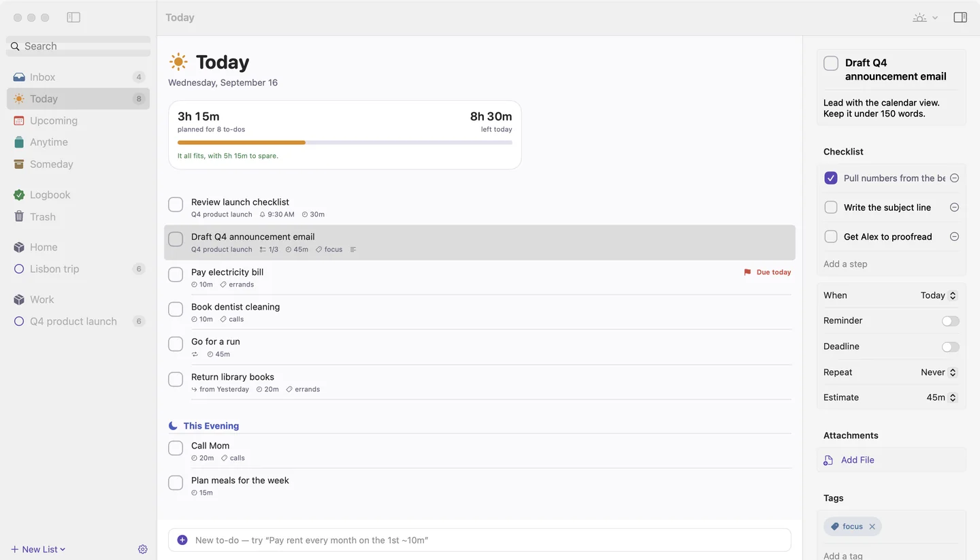Click the Due today flag icon

[x=747, y=272]
